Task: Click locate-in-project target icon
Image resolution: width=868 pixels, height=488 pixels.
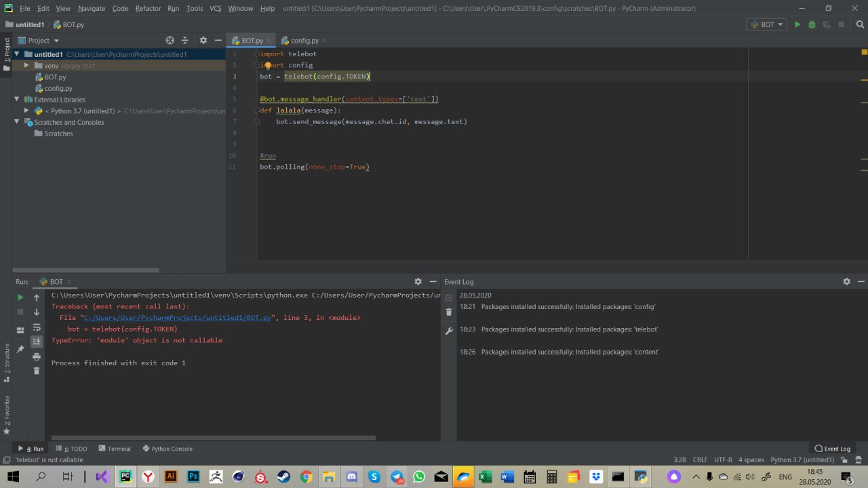Action: [x=170, y=41]
